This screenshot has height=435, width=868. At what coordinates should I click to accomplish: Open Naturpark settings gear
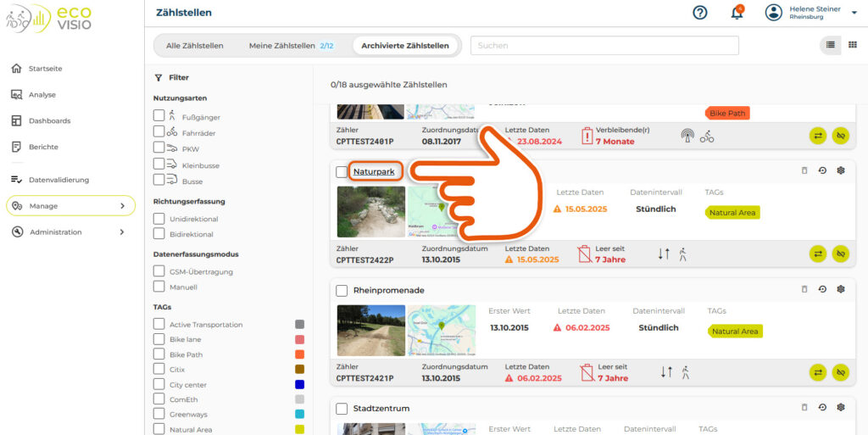point(841,170)
